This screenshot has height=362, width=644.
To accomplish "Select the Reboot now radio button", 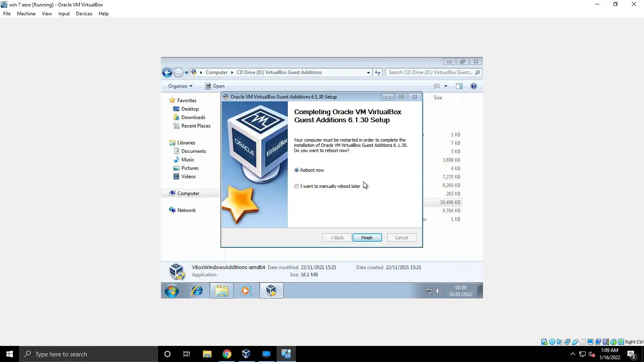I will pos(297,170).
